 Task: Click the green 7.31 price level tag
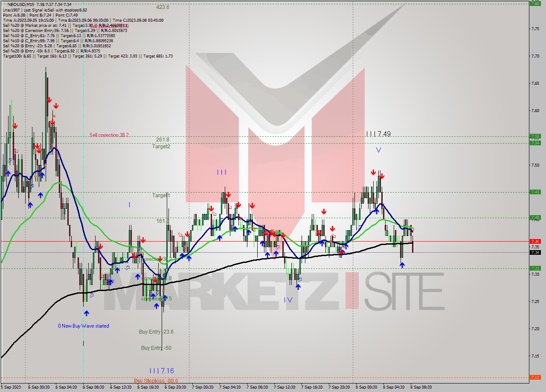(535, 268)
